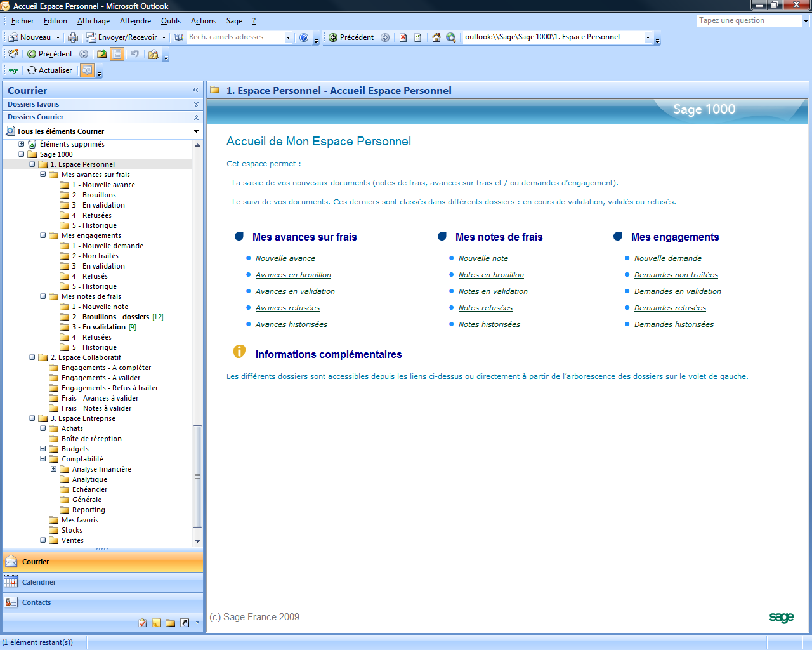Click the Actualiser refresh button
This screenshot has width=812, height=650.
49,70
